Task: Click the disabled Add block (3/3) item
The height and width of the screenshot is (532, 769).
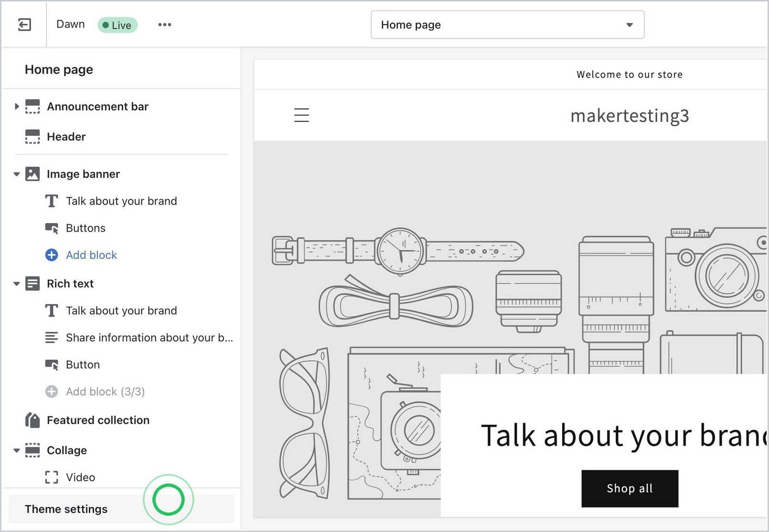Action: (x=105, y=392)
